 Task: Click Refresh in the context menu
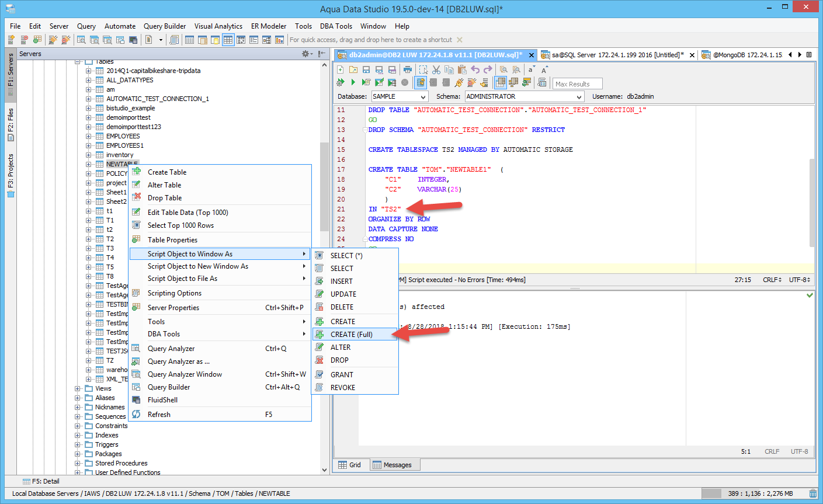tap(220, 415)
